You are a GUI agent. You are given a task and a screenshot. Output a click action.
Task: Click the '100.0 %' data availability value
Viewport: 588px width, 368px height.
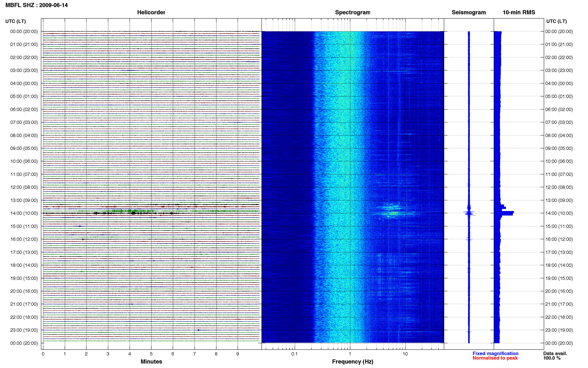click(552, 358)
